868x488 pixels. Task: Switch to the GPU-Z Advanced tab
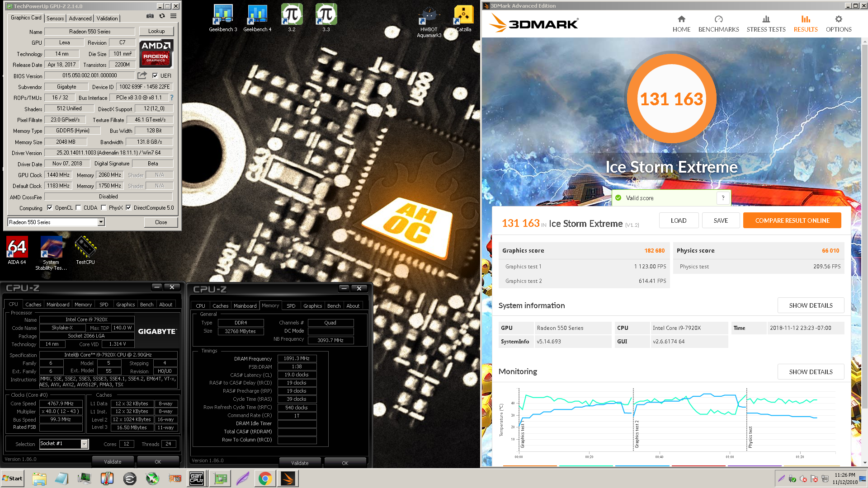pos(80,19)
